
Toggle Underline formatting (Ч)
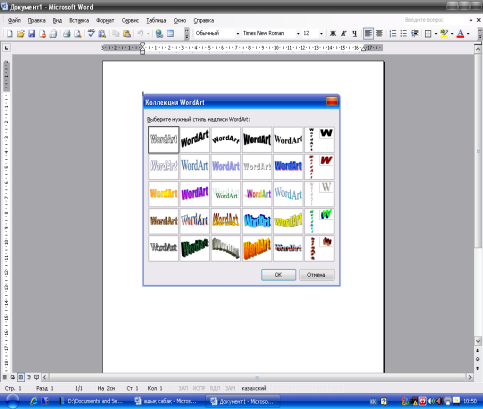pos(354,34)
